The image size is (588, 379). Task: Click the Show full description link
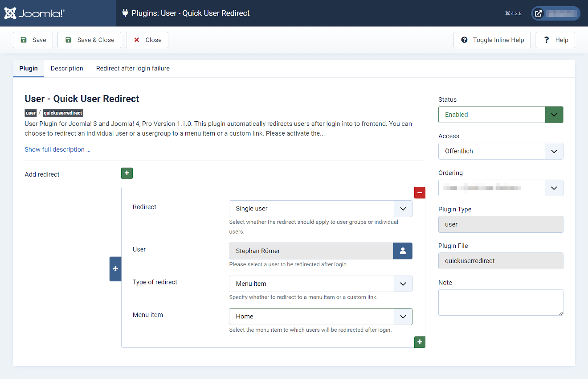pos(57,149)
